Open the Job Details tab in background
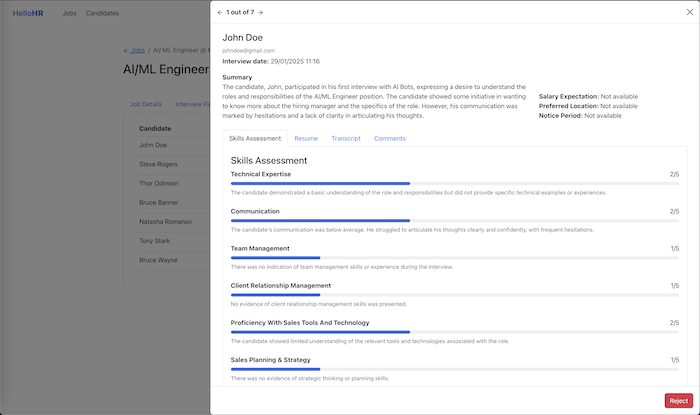This screenshot has height=415, width=700. [x=146, y=104]
